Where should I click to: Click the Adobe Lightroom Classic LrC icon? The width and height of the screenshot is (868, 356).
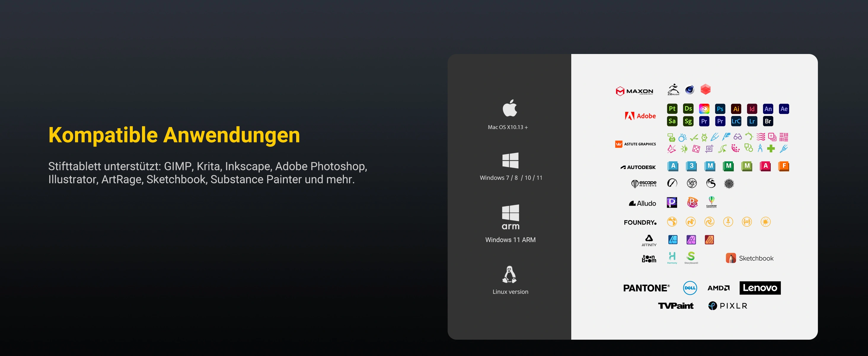[736, 121]
